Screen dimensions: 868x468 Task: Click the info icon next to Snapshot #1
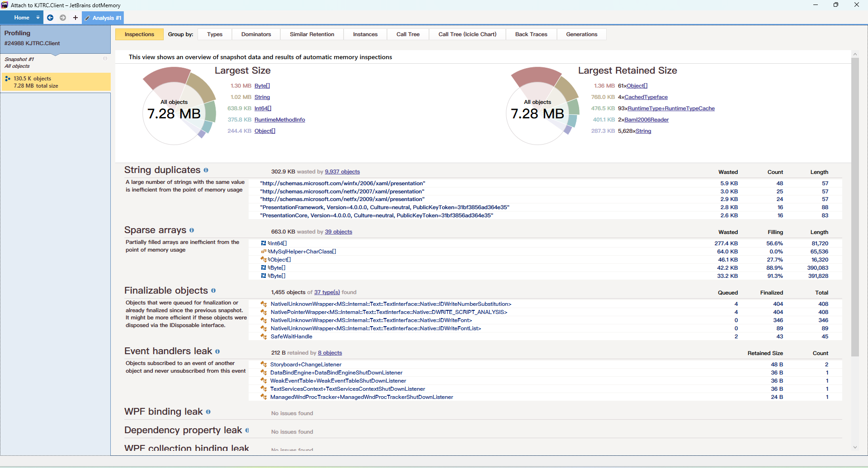105,58
